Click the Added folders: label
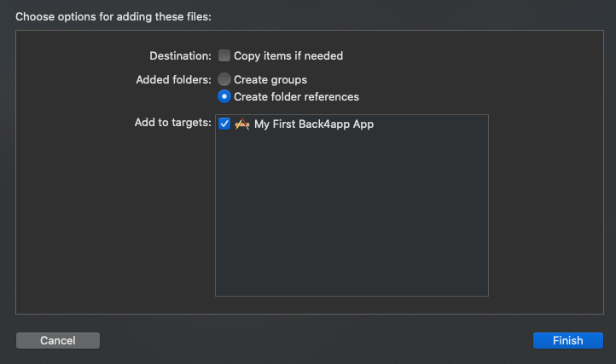This screenshot has height=364, width=616. (x=174, y=80)
